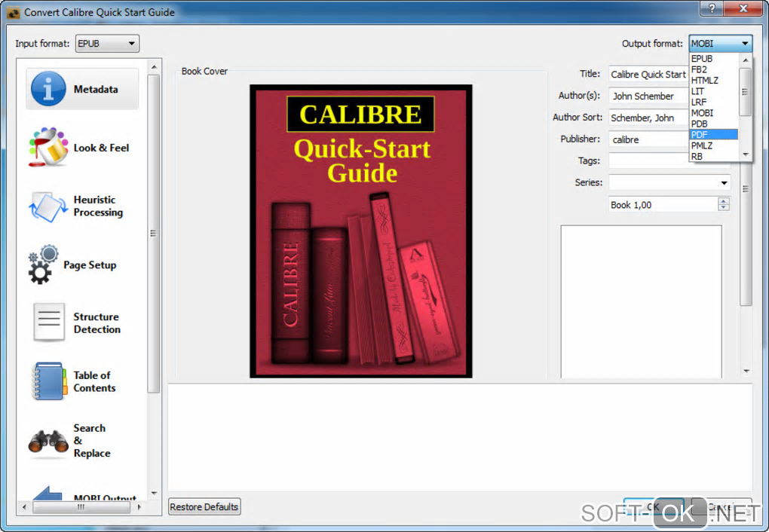Choose PDB in output format list

713,124
